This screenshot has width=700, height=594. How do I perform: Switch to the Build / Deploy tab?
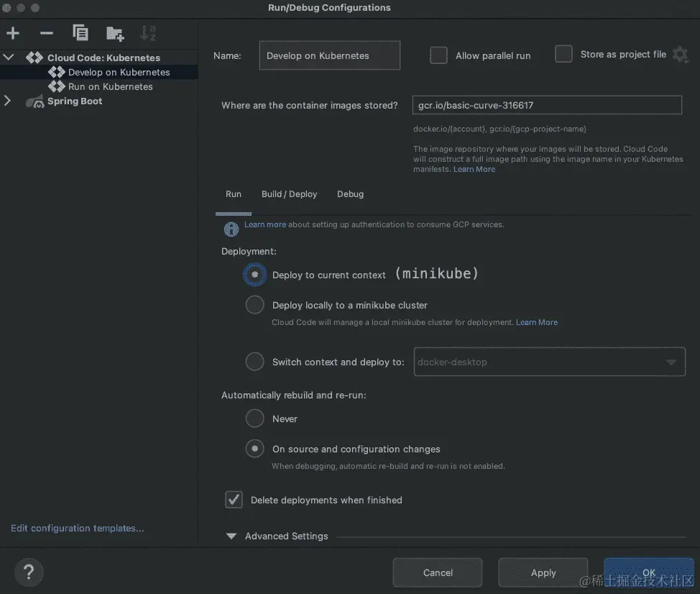289,194
